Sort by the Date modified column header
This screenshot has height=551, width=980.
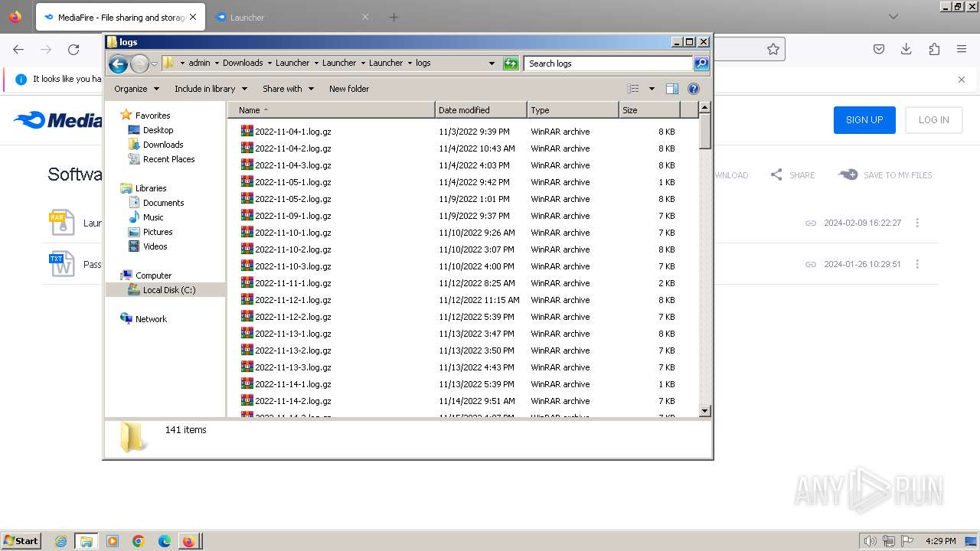(x=481, y=110)
